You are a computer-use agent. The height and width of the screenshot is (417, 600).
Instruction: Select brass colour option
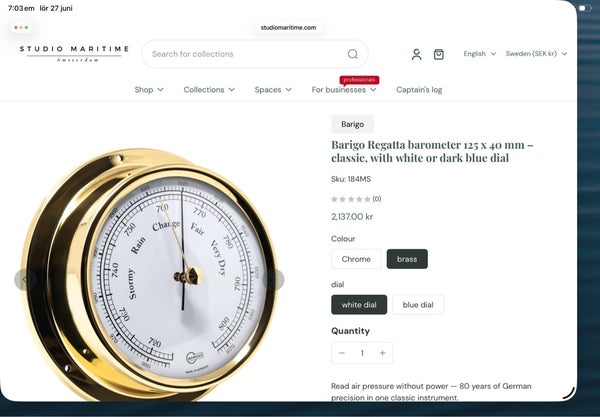click(407, 259)
